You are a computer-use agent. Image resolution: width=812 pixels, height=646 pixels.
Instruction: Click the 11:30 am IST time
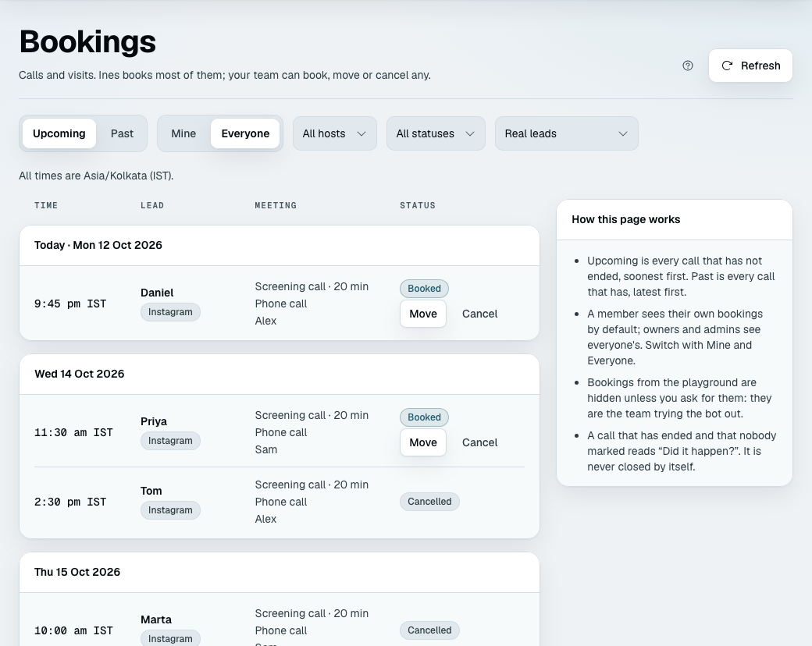pyautogui.click(x=73, y=433)
